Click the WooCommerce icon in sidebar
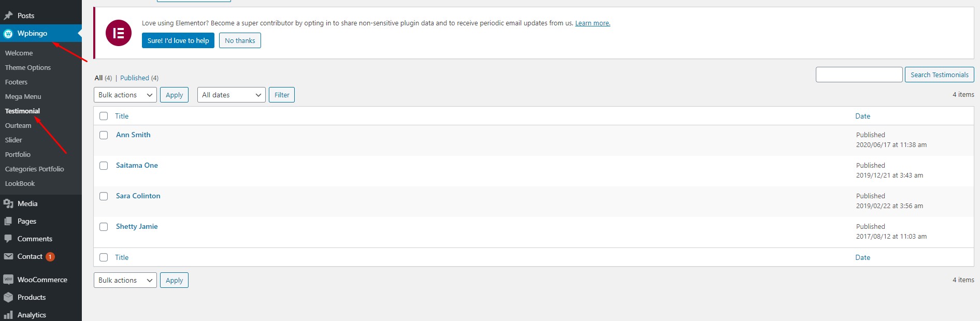 [8, 280]
